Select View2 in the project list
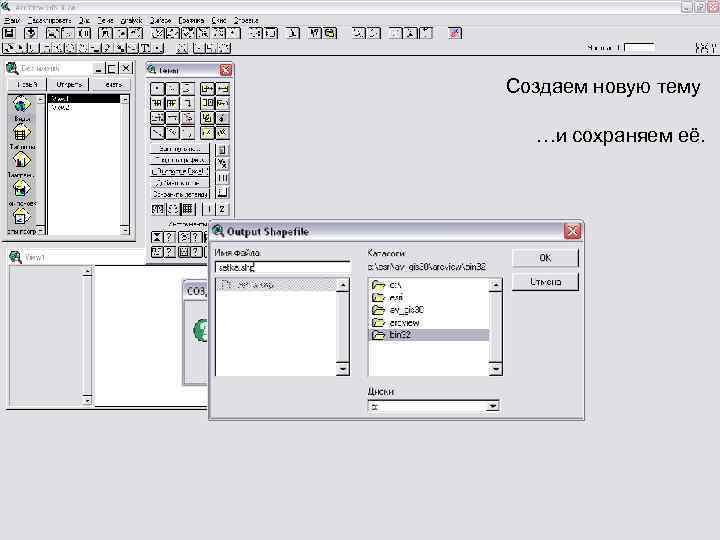This screenshot has height=540, width=720. (x=84, y=107)
